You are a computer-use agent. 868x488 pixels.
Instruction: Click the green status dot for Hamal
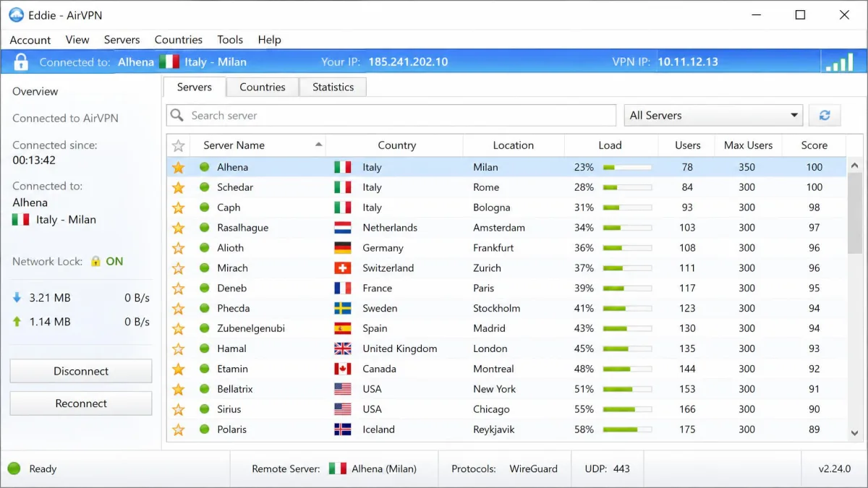[204, 348]
